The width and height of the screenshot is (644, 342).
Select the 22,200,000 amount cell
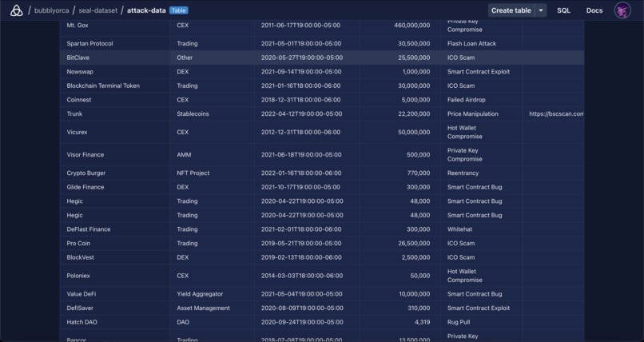(400, 113)
